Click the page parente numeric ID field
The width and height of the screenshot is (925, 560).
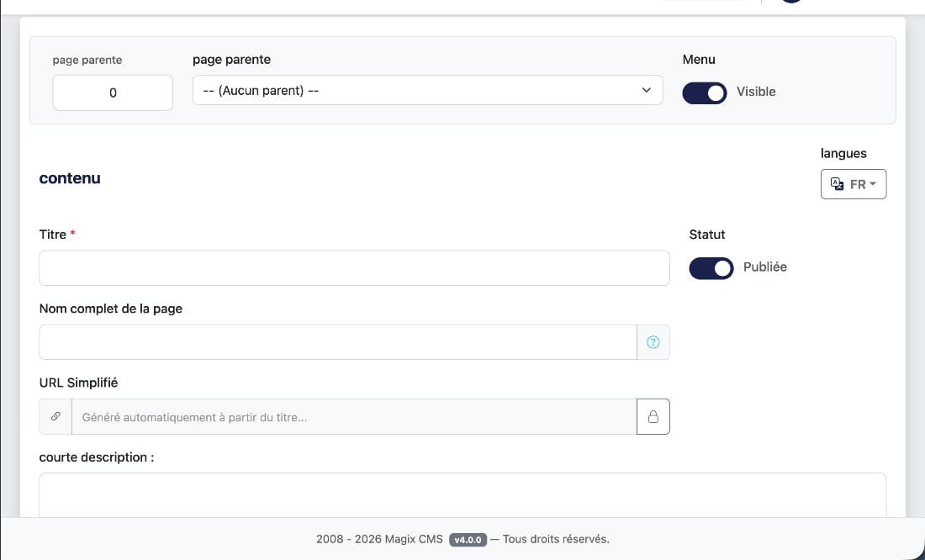113,92
